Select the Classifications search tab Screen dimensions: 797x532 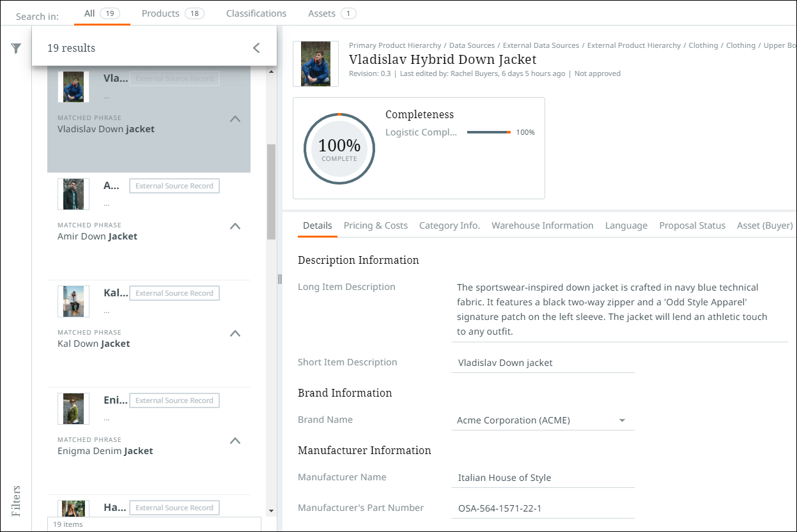[256, 13]
